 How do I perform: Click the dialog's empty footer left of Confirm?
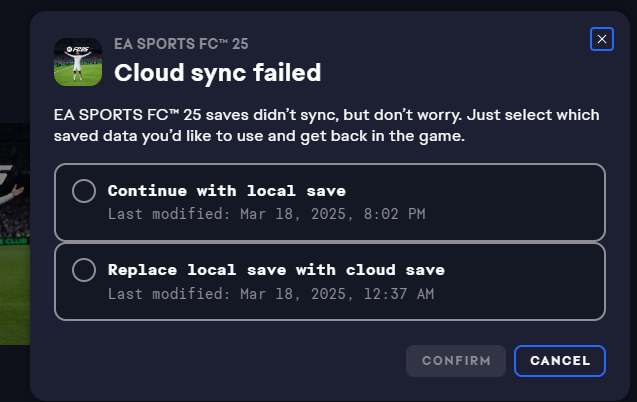click(220, 361)
